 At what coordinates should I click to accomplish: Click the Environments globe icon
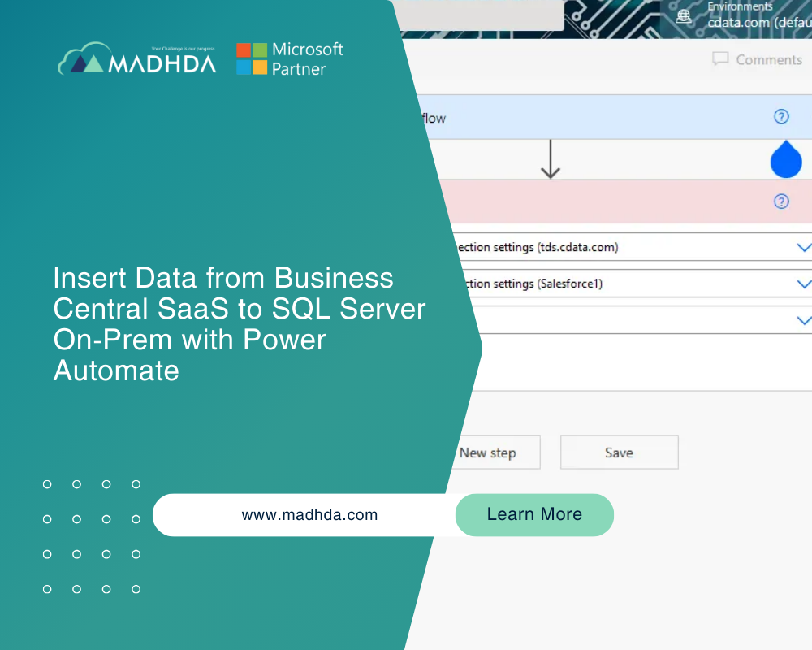[x=684, y=16]
